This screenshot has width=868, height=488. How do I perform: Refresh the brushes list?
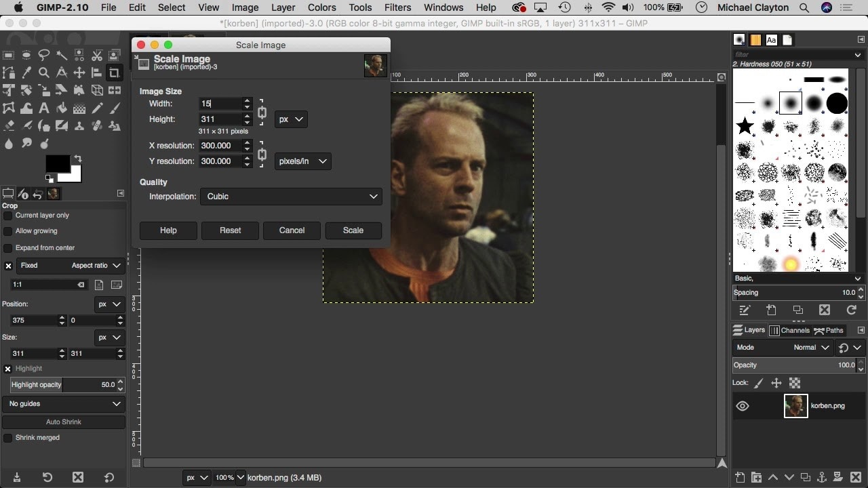[852, 310]
